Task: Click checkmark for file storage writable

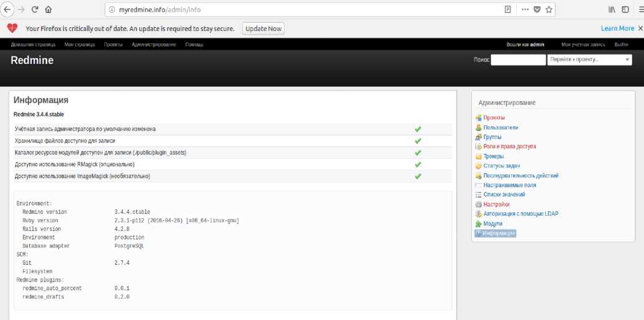Action: pyautogui.click(x=418, y=141)
